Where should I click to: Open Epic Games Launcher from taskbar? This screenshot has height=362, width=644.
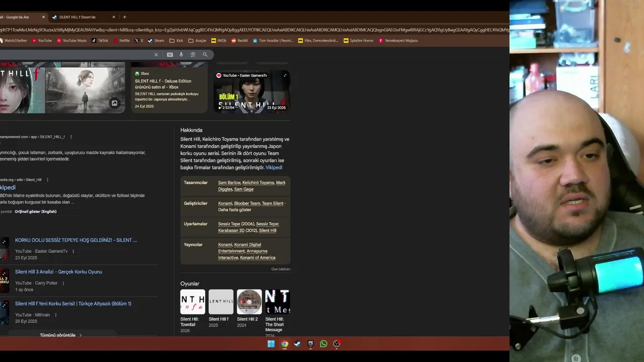pyautogui.click(x=310, y=344)
